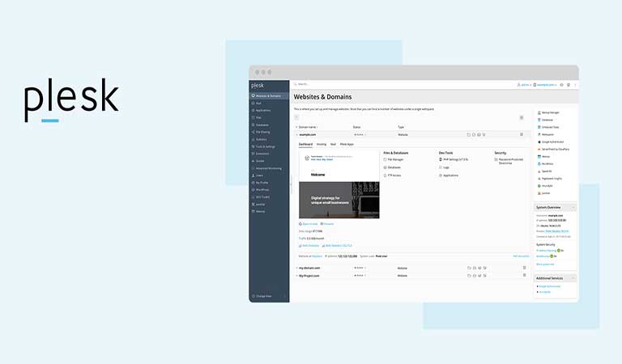
Task: Switch to the Mail tab
Action: pyautogui.click(x=333, y=144)
